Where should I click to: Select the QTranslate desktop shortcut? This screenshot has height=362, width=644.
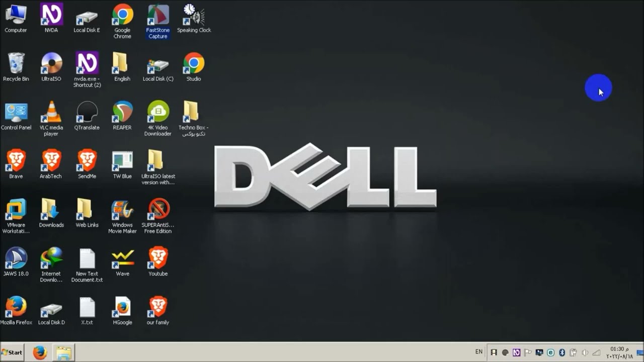point(87,116)
